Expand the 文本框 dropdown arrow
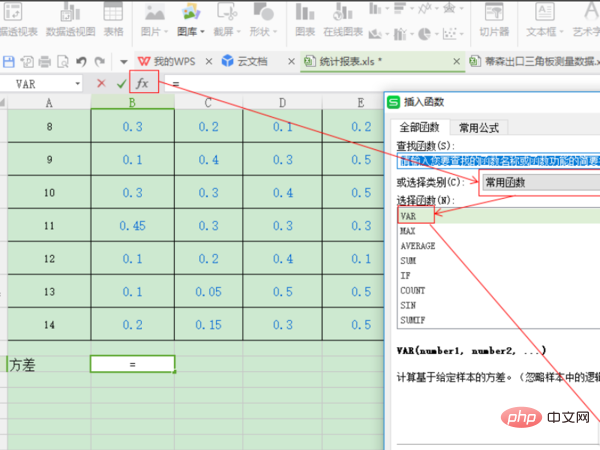The height and width of the screenshot is (450, 600). click(x=561, y=32)
